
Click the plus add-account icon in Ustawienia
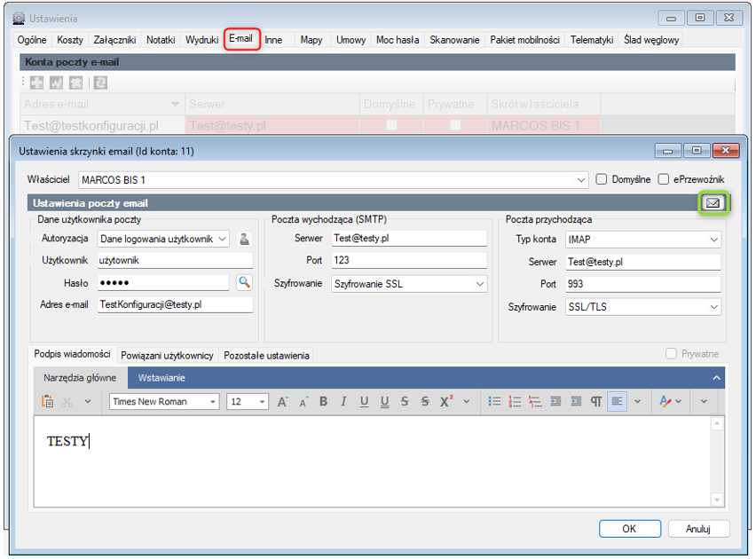36,83
